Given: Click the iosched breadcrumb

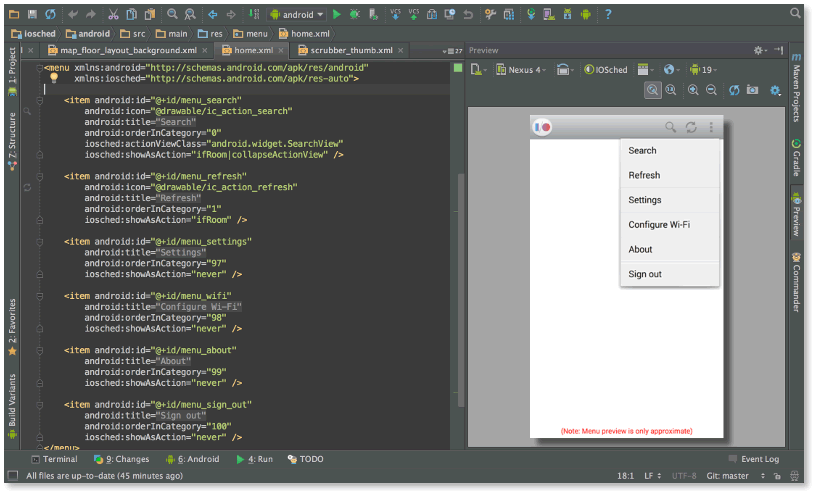Looking at the screenshot, I should [34, 34].
